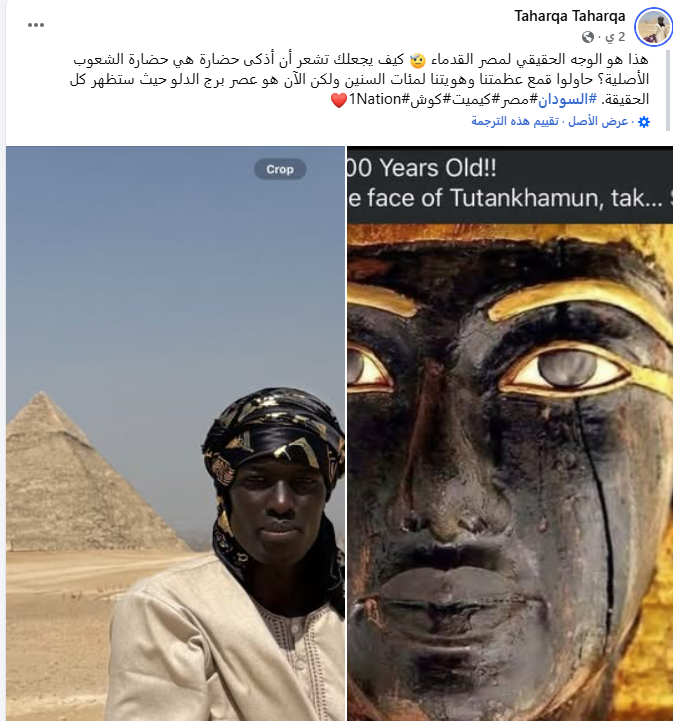Click 'عرض الأصل' to show original
The width and height of the screenshot is (673, 721).
[x=598, y=121]
